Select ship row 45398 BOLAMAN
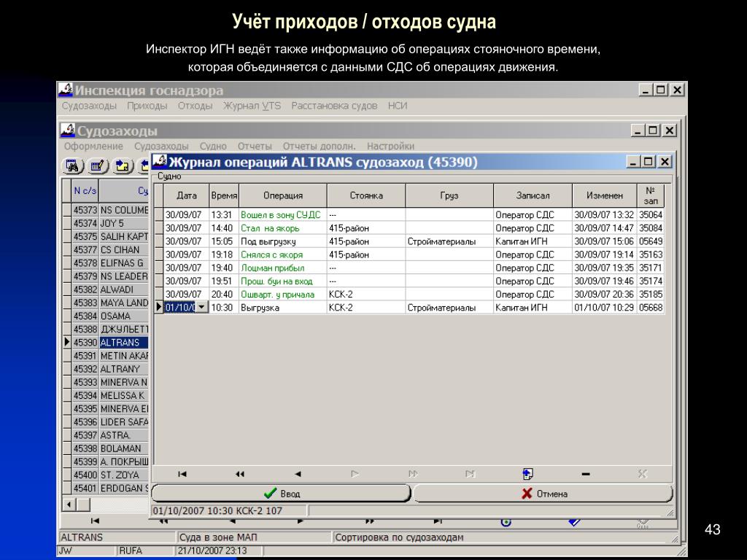The height and width of the screenshot is (560, 747). click(x=110, y=448)
